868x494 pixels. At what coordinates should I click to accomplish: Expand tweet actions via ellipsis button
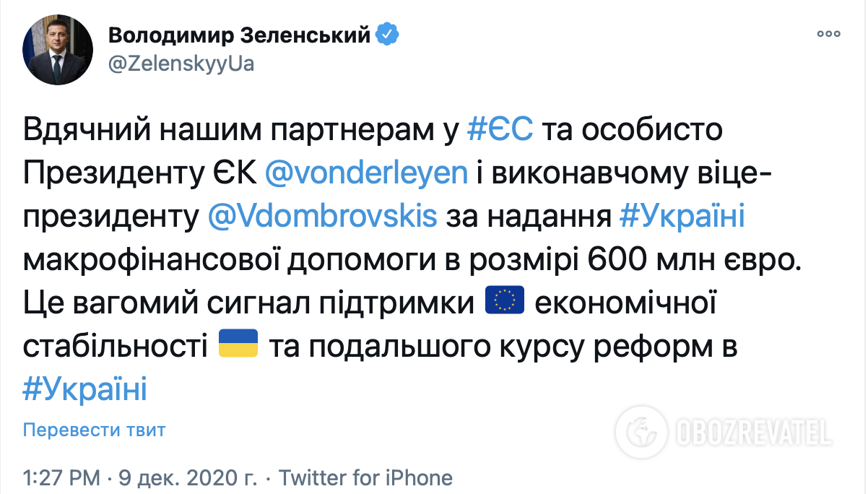[x=828, y=33]
